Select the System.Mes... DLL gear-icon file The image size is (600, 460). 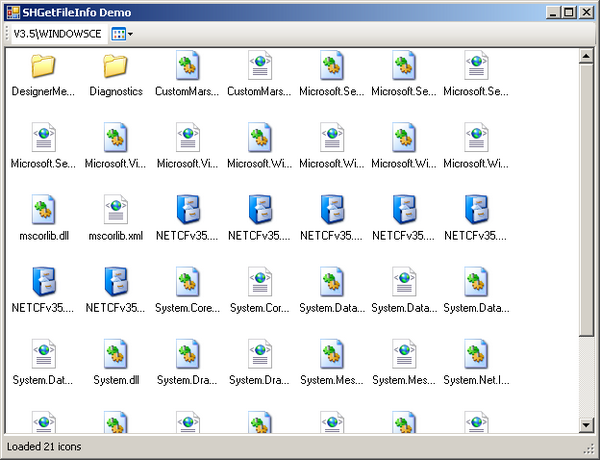coord(332,363)
